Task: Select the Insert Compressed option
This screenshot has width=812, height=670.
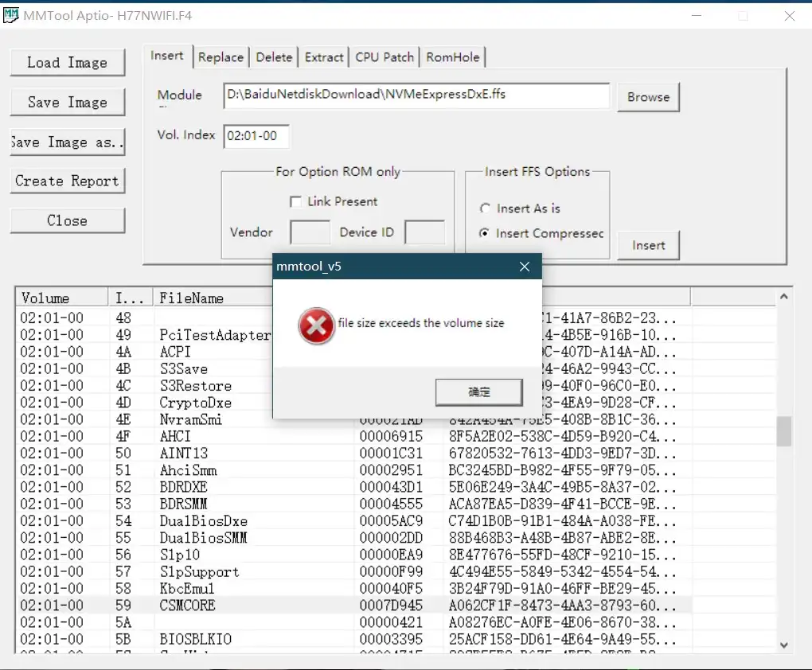Action: [x=486, y=234]
